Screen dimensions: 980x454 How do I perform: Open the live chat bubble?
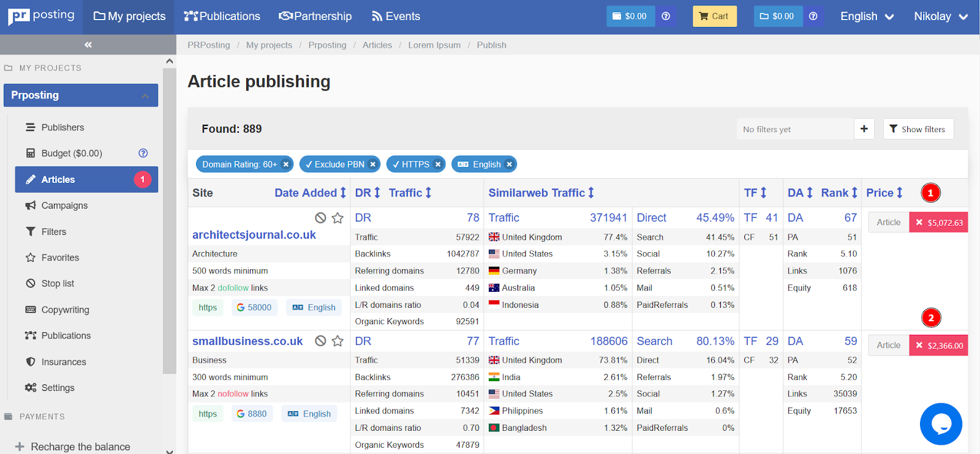point(941,424)
